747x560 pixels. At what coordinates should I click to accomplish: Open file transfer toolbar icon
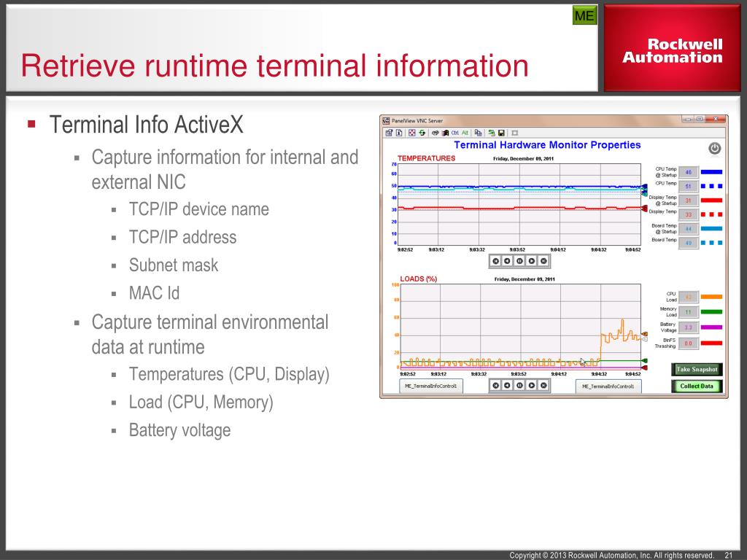(x=479, y=133)
